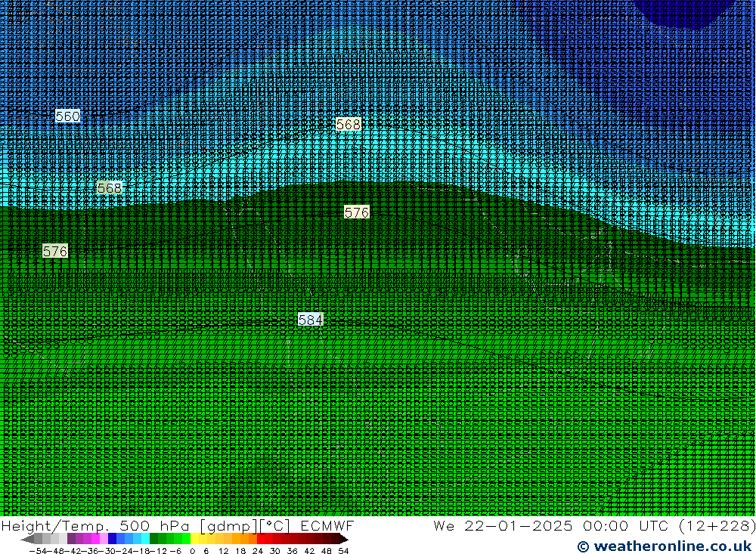756x554 pixels.
Task: Click the '[gdmp]' unit label
Action: pyautogui.click(x=228, y=525)
